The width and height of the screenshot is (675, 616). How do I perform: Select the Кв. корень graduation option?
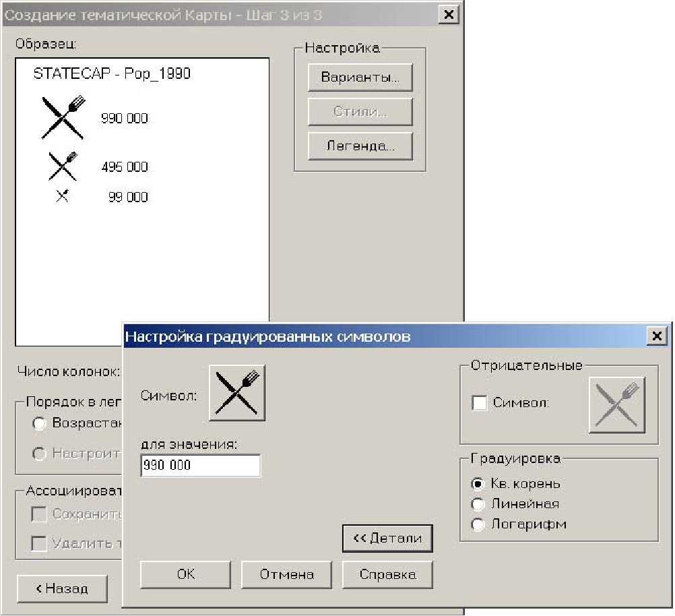click(x=478, y=484)
